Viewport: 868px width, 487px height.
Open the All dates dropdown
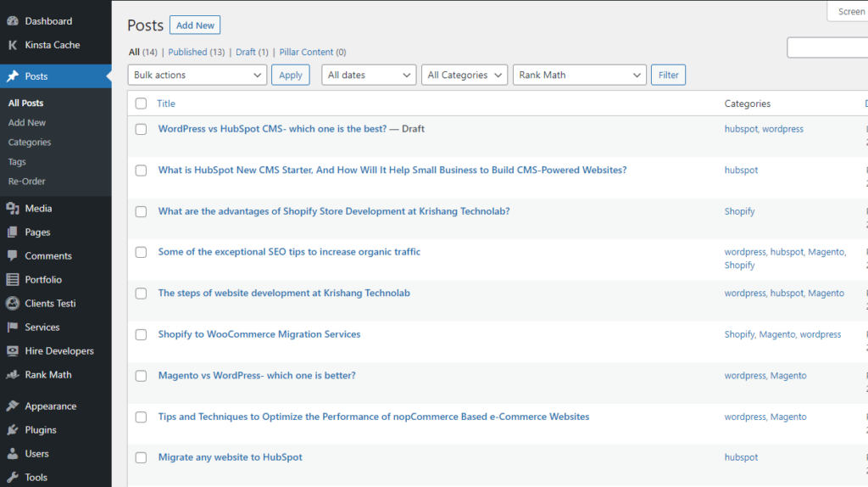pyautogui.click(x=369, y=75)
